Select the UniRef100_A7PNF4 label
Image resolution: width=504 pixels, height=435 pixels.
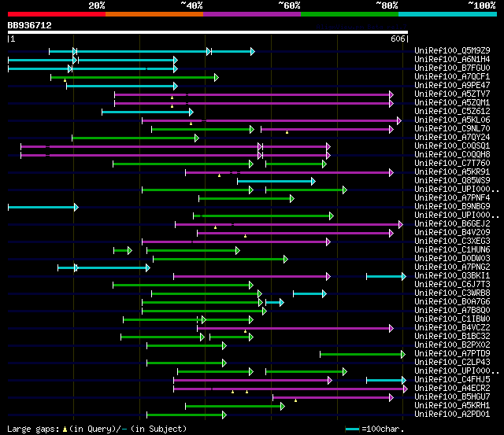pyautogui.click(x=452, y=198)
